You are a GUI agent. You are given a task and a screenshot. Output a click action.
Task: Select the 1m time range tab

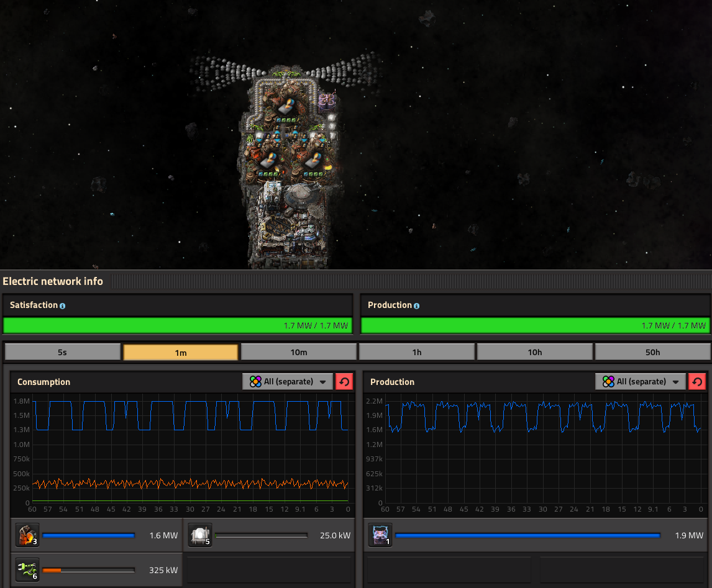click(x=181, y=353)
